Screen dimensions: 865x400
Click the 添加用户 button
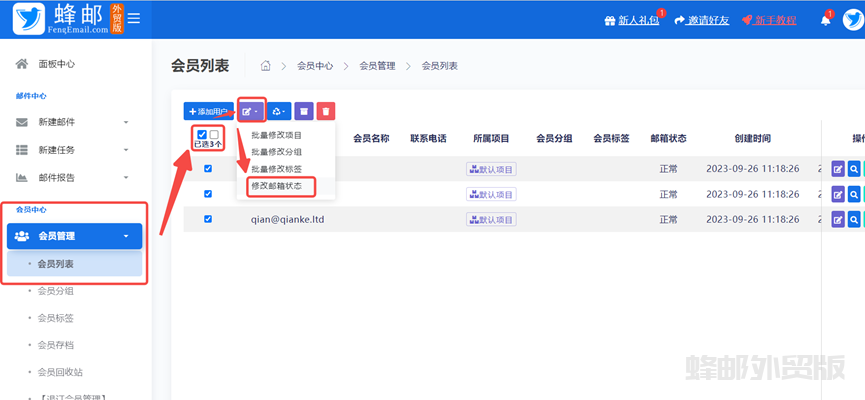click(x=208, y=111)
